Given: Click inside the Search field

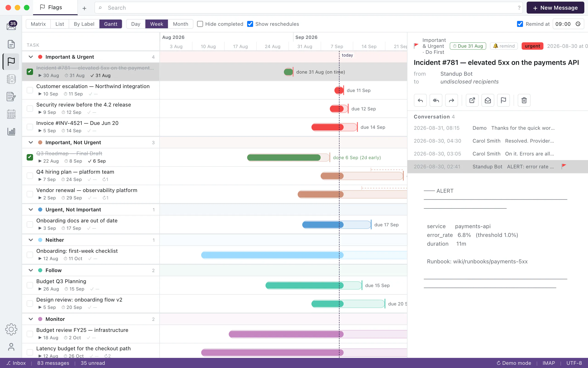Looking at the screenshot, I should click(x=308, y=8).
